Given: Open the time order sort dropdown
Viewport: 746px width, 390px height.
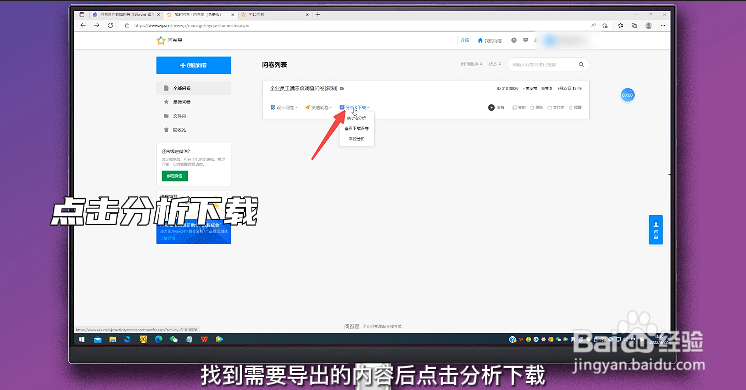Looking at the screenshot, I should pyautogui.click(x=471, y=64).
